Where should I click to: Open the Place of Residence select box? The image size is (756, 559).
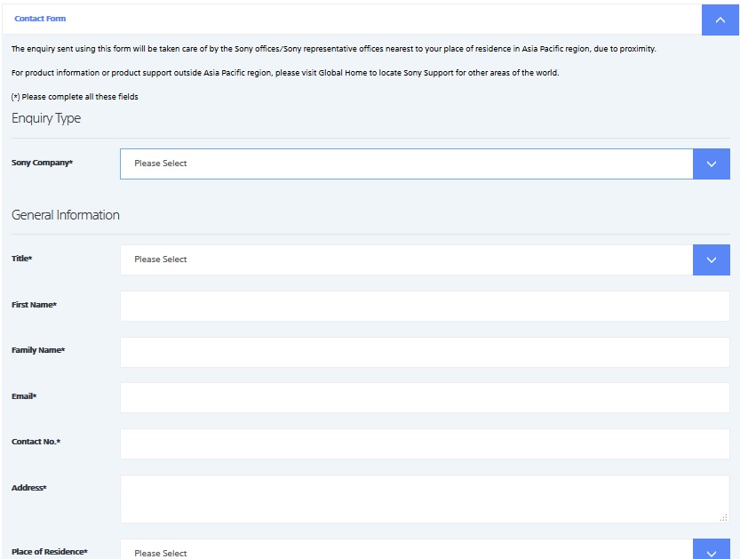click(406, 552)
